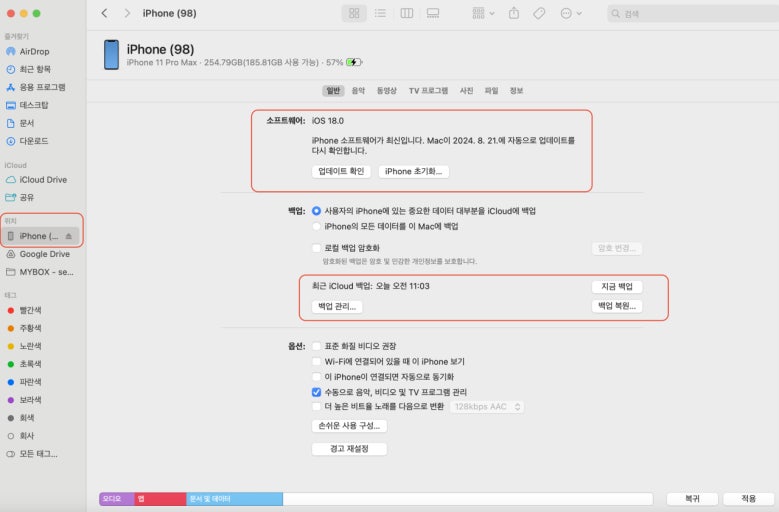Open 응용 프로그램 in the sidebar
Image resolution: width=779 pixels, height=512 pixels.
[42, 87]
